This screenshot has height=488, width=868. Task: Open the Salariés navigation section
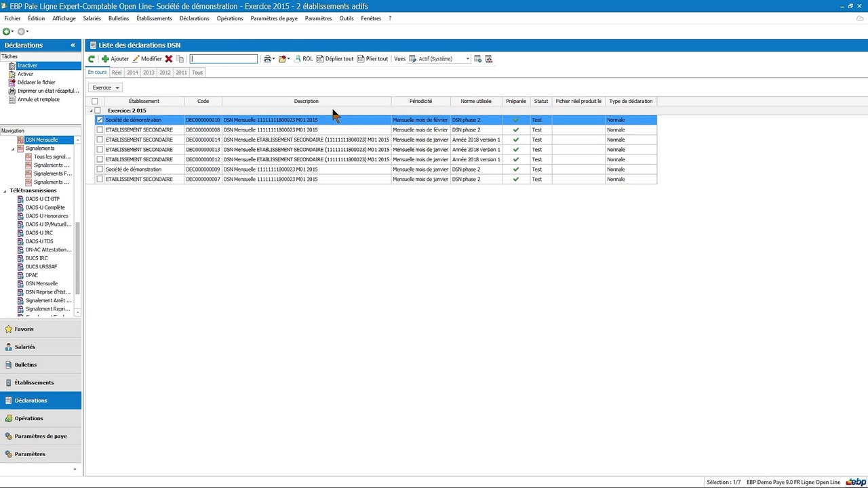tap(41, 347)
